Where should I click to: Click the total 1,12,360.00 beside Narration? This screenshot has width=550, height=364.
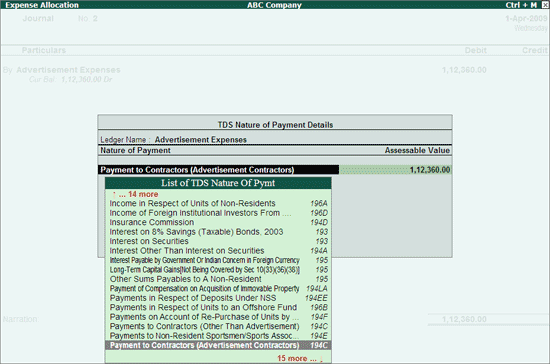[464, 319]
